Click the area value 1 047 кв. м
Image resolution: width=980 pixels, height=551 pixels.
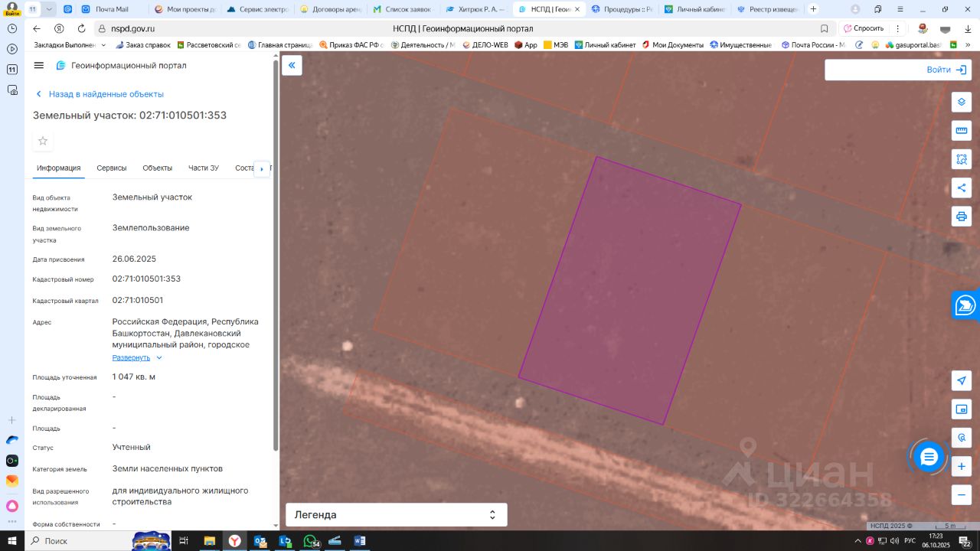pos(134,377)
